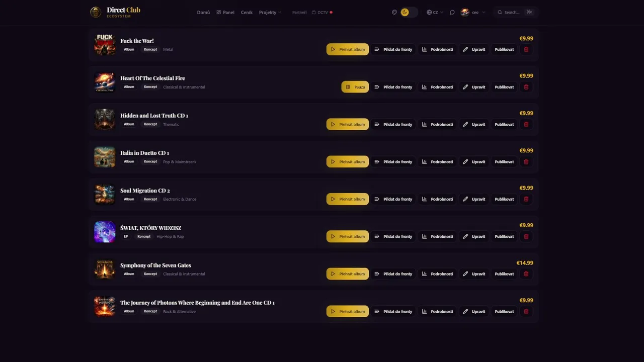Screen dimensions: 644x362
Task: Publish the Journey of Photons album
Action: (504, 311)
